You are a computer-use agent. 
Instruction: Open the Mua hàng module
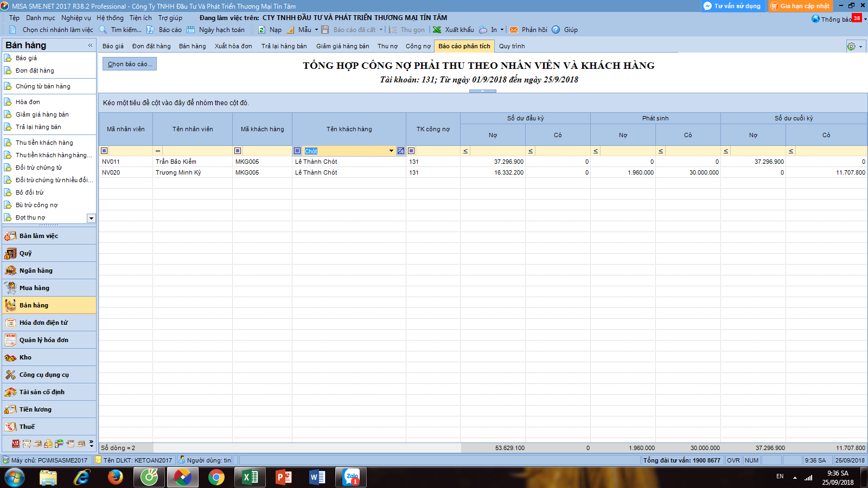click(49, 288)
